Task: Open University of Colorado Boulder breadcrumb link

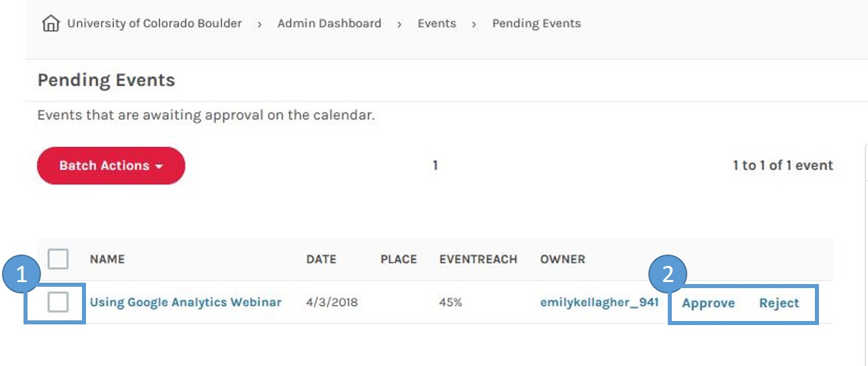Action: 155,24
